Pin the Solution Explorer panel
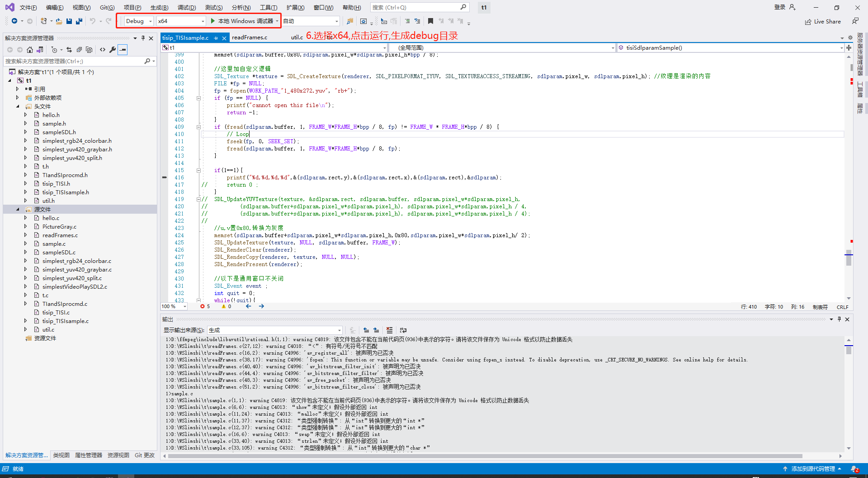The image size is (868, 478). [x=143, y=38]
